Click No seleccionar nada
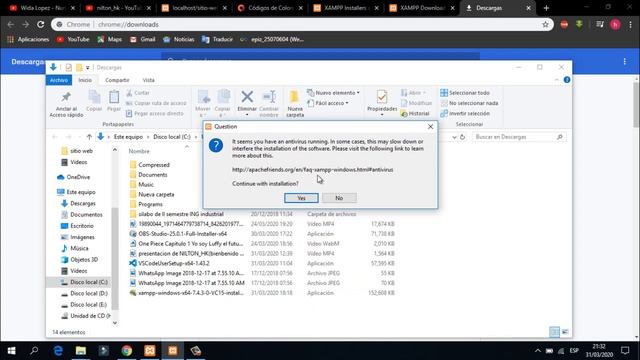Image resolution: width=640 pixels, height=360 pixels. point(469,103)
